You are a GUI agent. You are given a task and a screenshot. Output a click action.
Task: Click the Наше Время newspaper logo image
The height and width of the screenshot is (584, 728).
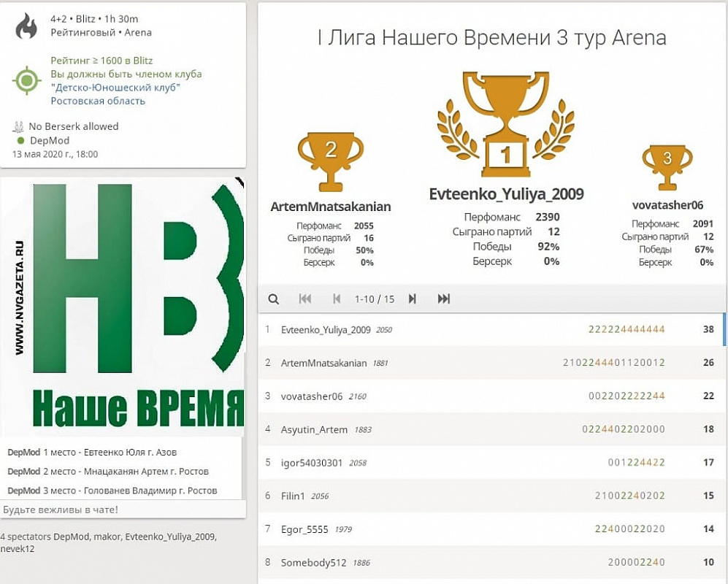(123, 305)
